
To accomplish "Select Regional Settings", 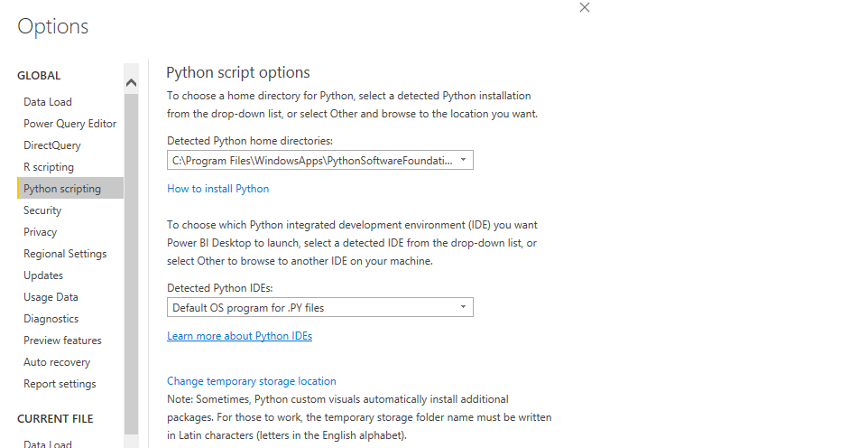I will click(65, 254).
